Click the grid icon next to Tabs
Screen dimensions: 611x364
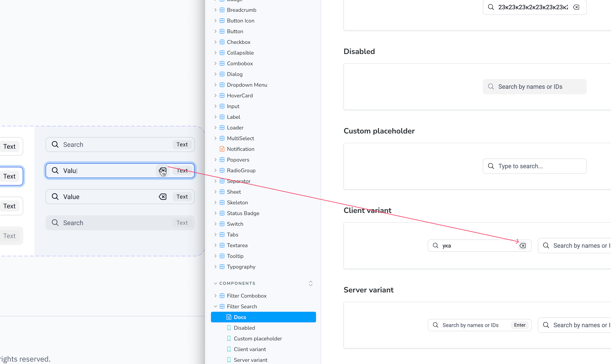pyautogui.click(x=222, y=234)
